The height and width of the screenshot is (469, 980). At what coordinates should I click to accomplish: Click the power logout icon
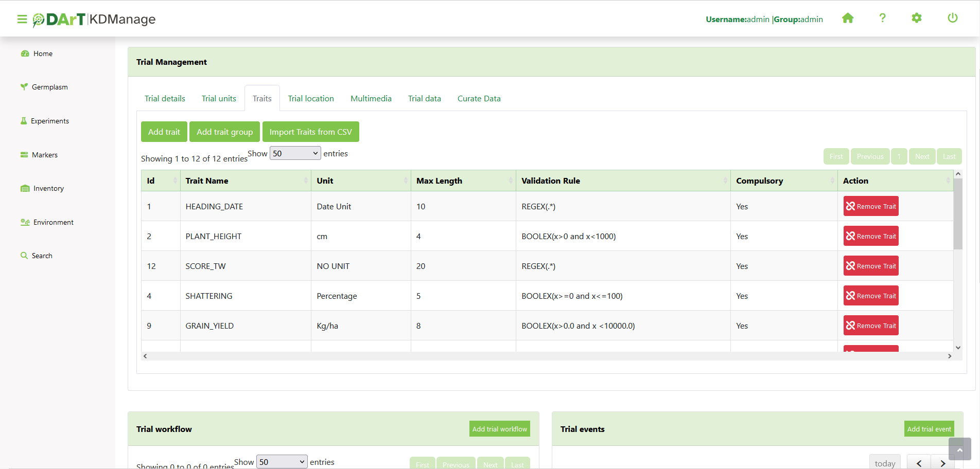coord(952,19)
